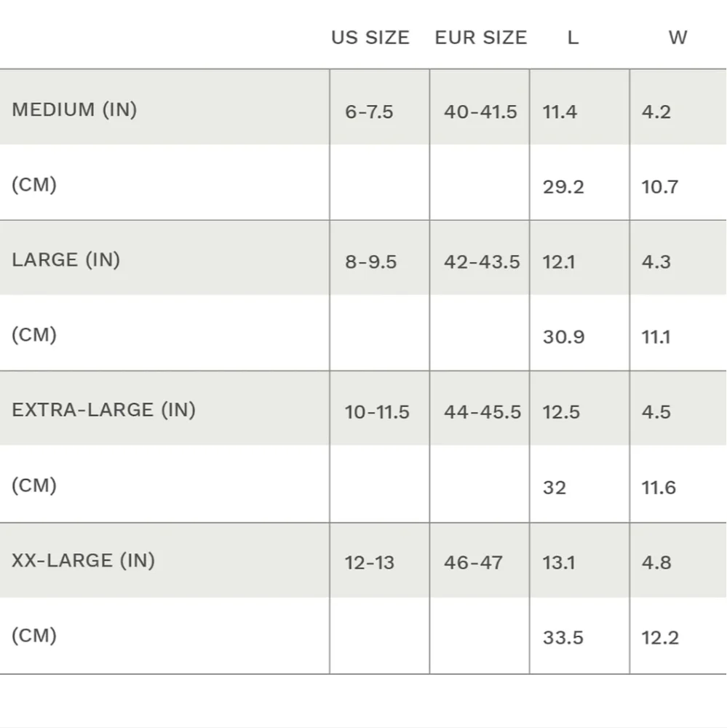Click the 29.2 length value in centimeters
Viewport: 727px width, 728px height.
pos(563,187)
